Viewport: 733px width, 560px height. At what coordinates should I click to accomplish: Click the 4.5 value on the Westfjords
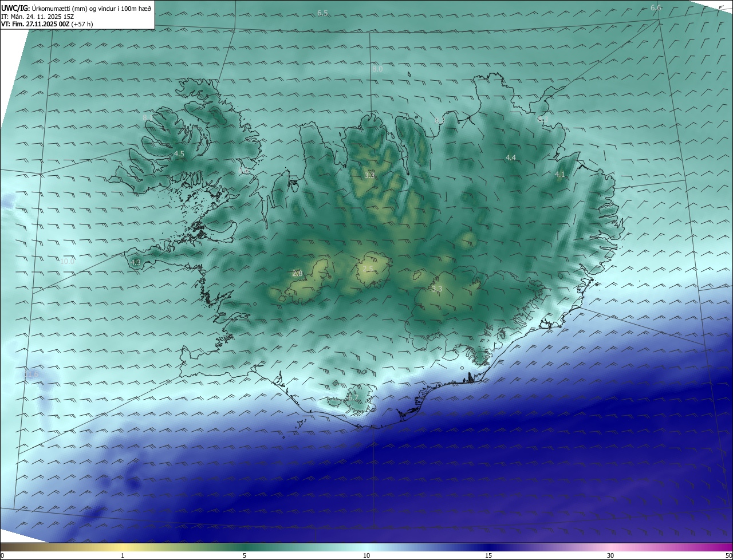pos(179,154)
